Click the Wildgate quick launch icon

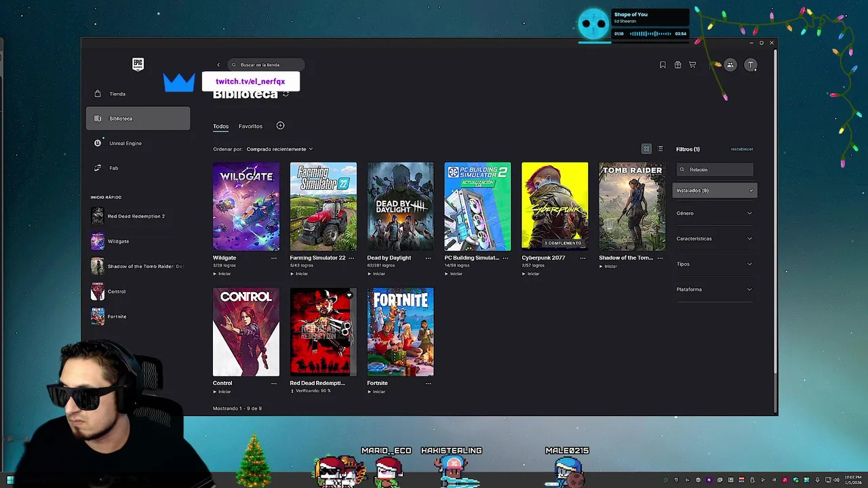pyautogui.click(x=98, y=241)
